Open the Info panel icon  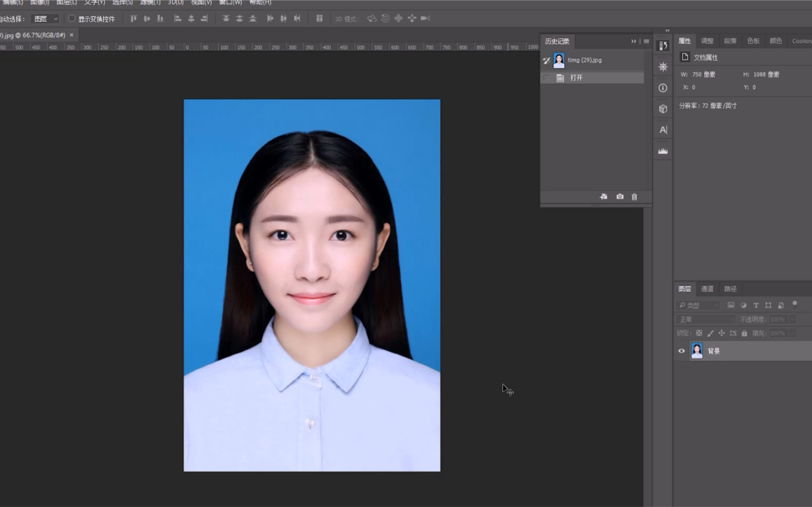662,88
